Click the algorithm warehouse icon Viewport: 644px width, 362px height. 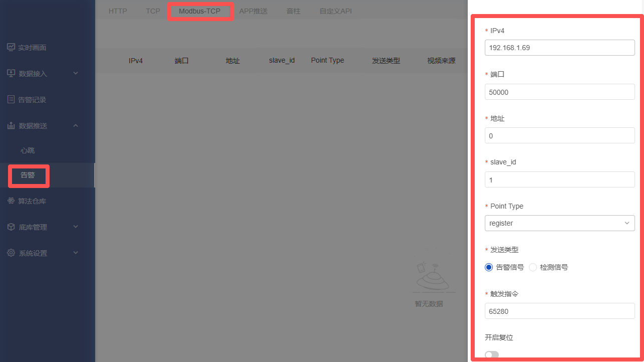pyautogui.click(x=11, y=201)
